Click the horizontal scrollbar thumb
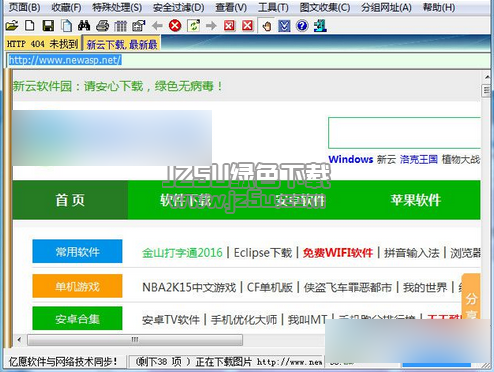This screenshot has height=372, width=494. 135,340
